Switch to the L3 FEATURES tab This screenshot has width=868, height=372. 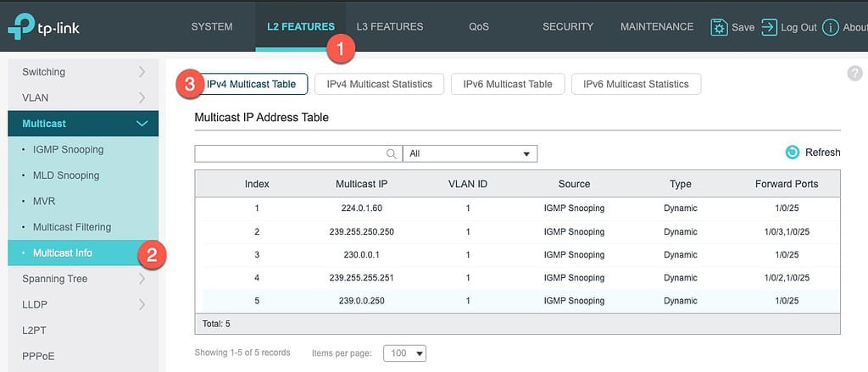(x=390, y=26)
